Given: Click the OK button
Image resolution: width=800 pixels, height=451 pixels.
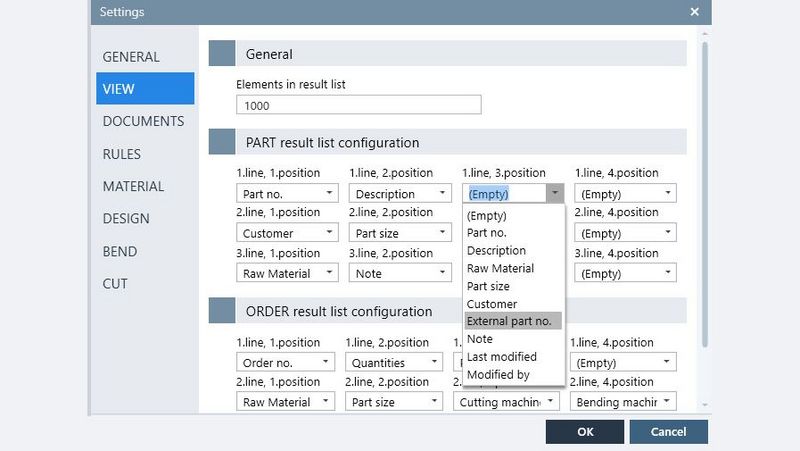Looking at the screenshot, I should [585, 431].
